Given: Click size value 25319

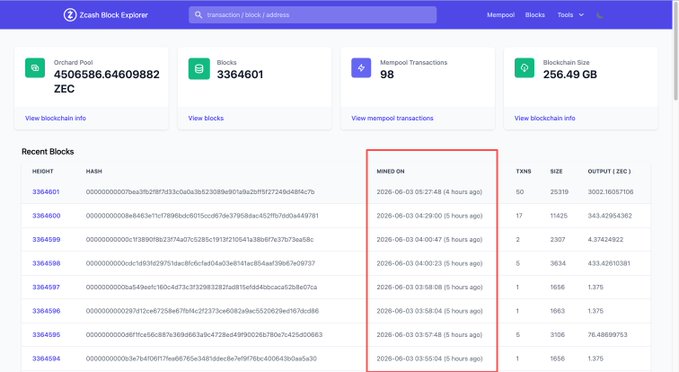Looking at the screenshot, I should click(559, 191).
